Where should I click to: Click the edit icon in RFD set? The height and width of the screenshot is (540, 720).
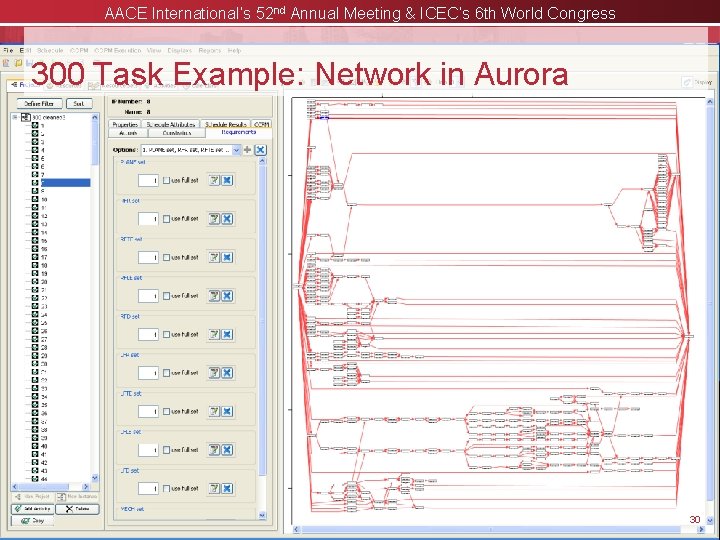(214, 334)
